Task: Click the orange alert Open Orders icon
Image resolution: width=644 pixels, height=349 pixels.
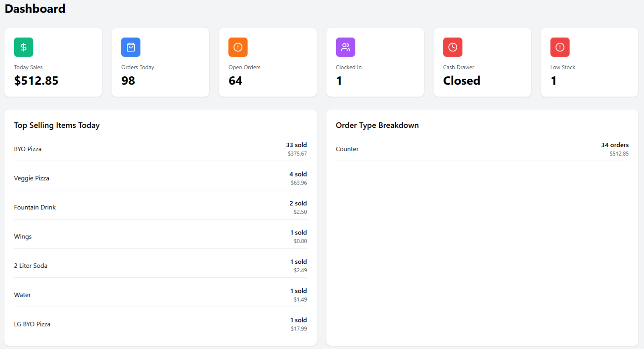Action: pos(238,47)
